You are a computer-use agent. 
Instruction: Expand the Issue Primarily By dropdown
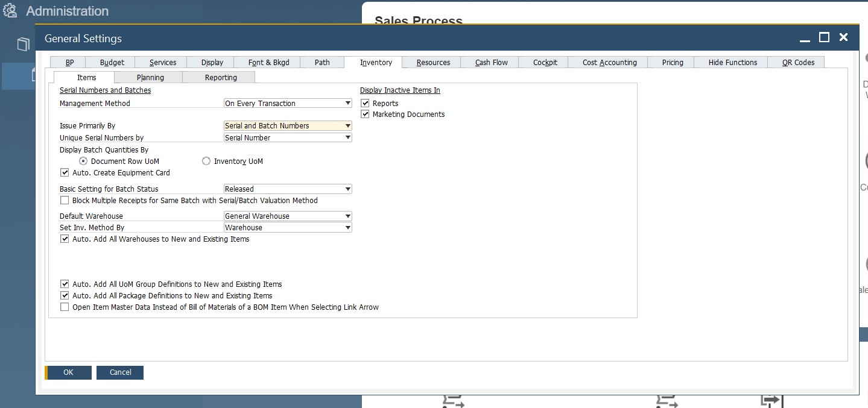tap(347, 126)
